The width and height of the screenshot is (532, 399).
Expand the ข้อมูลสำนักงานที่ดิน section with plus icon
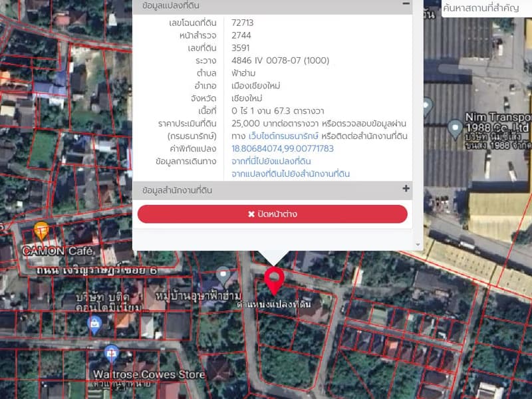pyautogui.click(x=406, y=189)
